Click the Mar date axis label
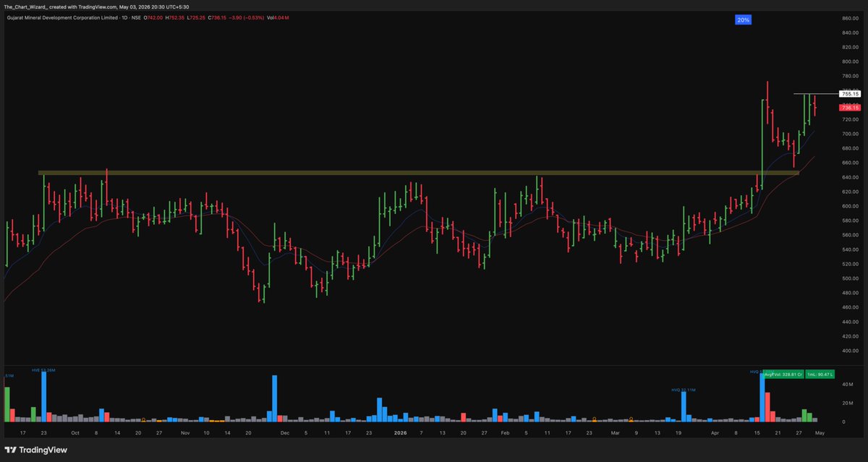 pos(615,432)
